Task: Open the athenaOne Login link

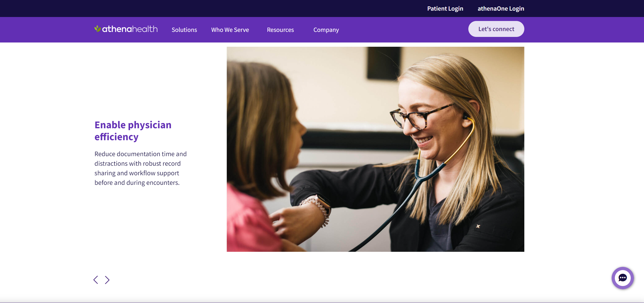Action: coord(501,8)
